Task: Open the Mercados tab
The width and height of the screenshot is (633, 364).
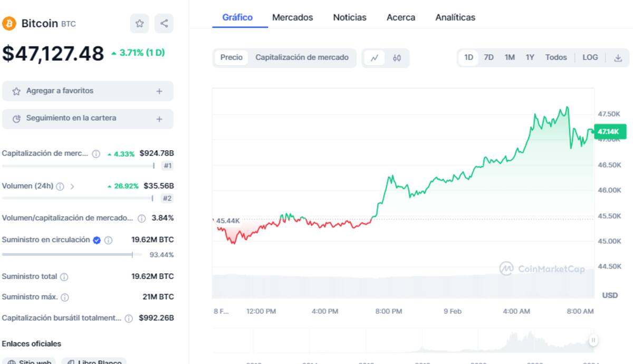Action: 292,17
